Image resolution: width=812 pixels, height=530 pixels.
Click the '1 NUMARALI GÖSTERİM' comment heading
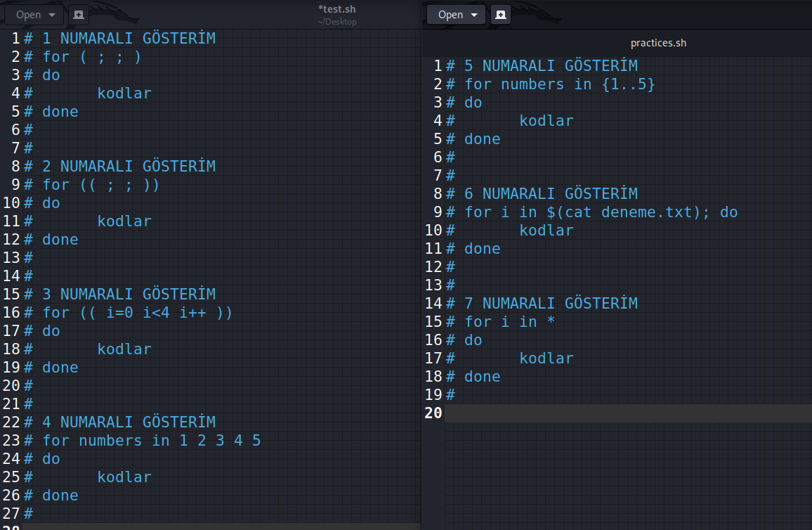[x=129, y=38]
